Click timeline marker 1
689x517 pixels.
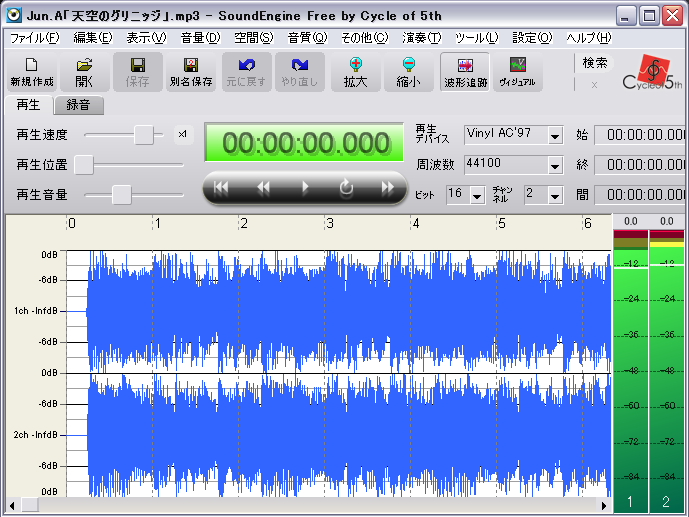[158, 224]
